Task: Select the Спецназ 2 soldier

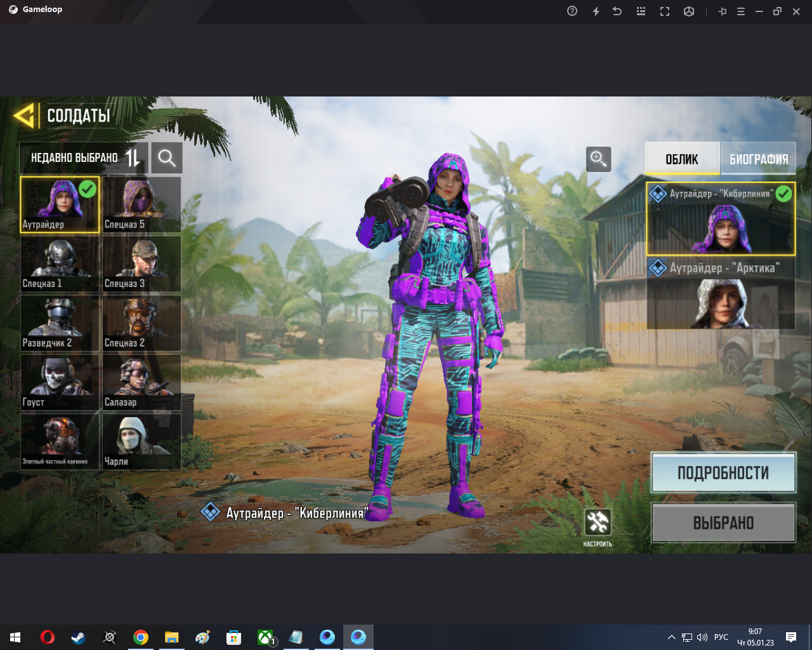Action: [x=142, y=322]
